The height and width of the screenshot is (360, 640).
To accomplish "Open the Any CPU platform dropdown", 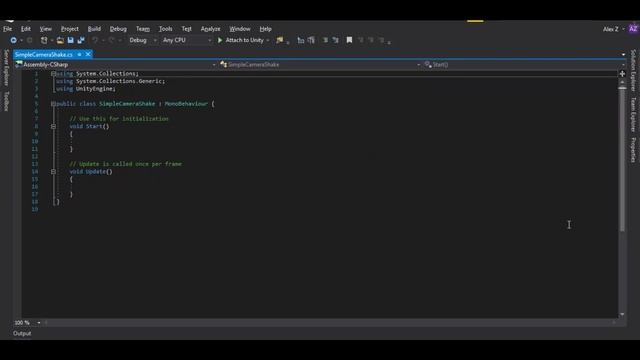I will [x=187, y=40].
